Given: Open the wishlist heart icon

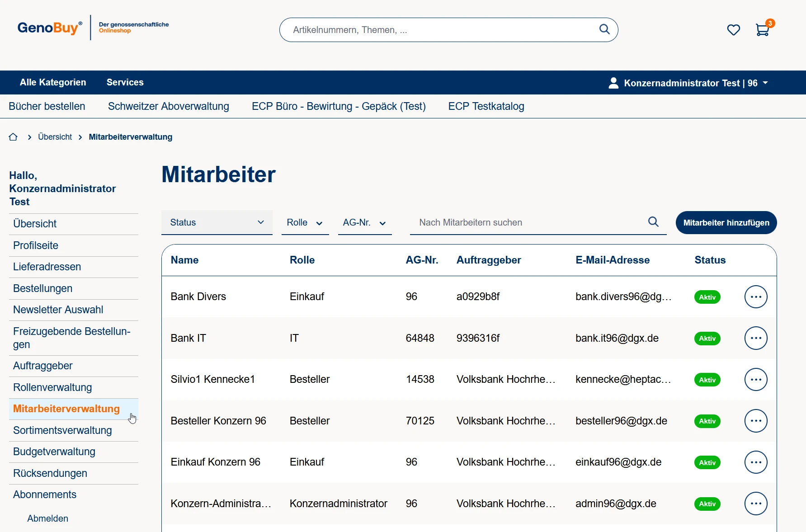Looking at the screenshot, I should tap(733, 30).
